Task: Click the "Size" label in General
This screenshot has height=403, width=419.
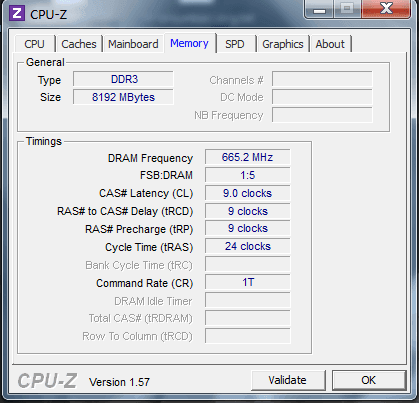Action: pyautogui.click(x=50, y=97)
